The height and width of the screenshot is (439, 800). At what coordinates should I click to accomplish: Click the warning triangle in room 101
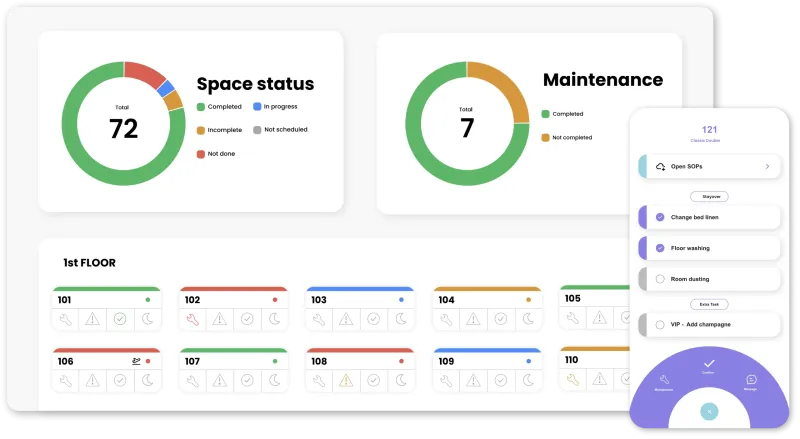[92, 320]
